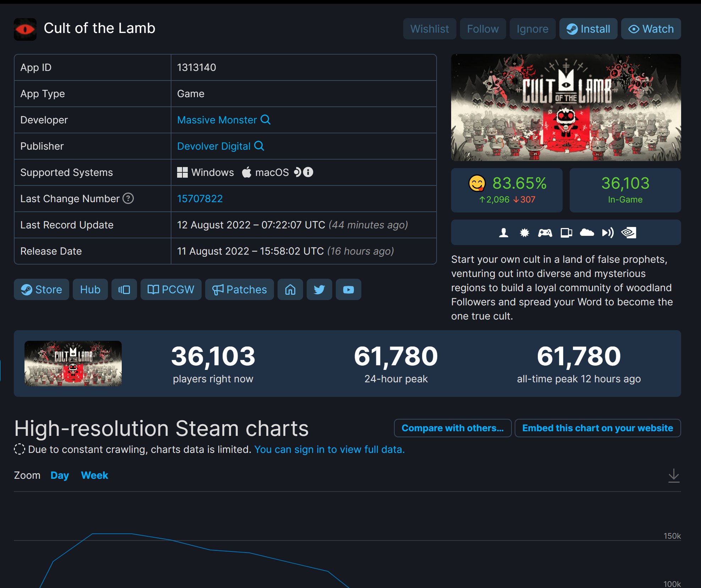Toggle Ignore for this game
The image size is (701, 588).
[532, 29]
